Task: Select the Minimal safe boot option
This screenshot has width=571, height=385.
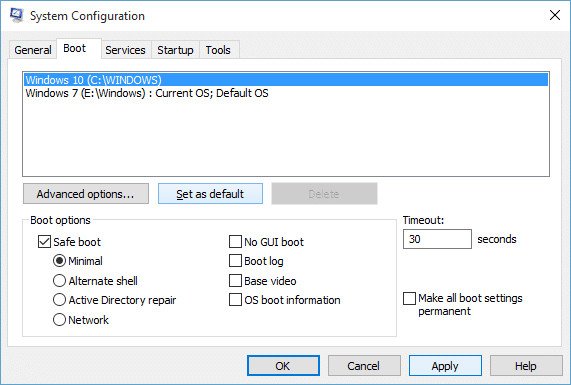Action: click(x=59, y=261)
